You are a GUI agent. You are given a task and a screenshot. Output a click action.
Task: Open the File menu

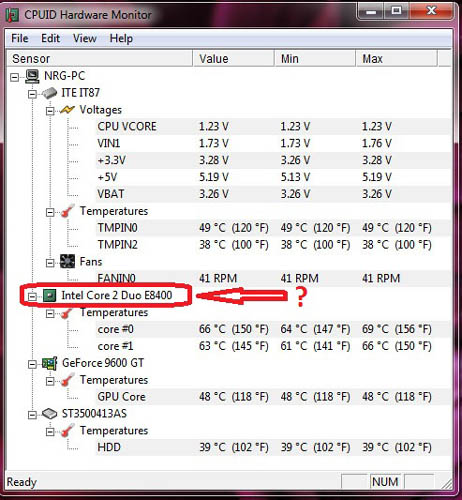[x=20, y=38]
